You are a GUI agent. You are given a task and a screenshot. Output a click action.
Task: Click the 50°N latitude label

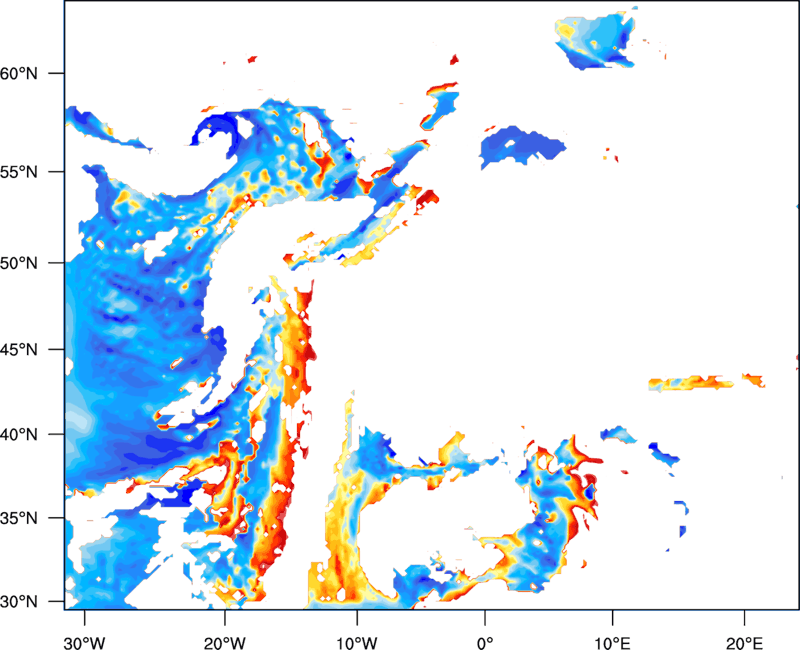point(19,263)
